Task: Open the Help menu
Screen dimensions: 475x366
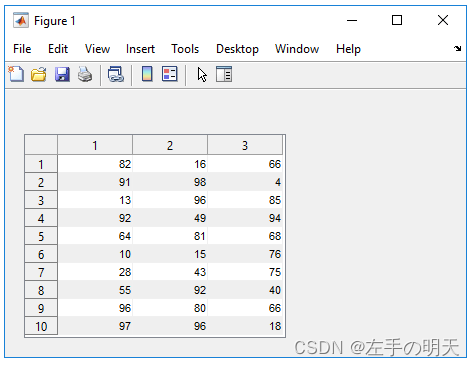Action: coord(348,49)
